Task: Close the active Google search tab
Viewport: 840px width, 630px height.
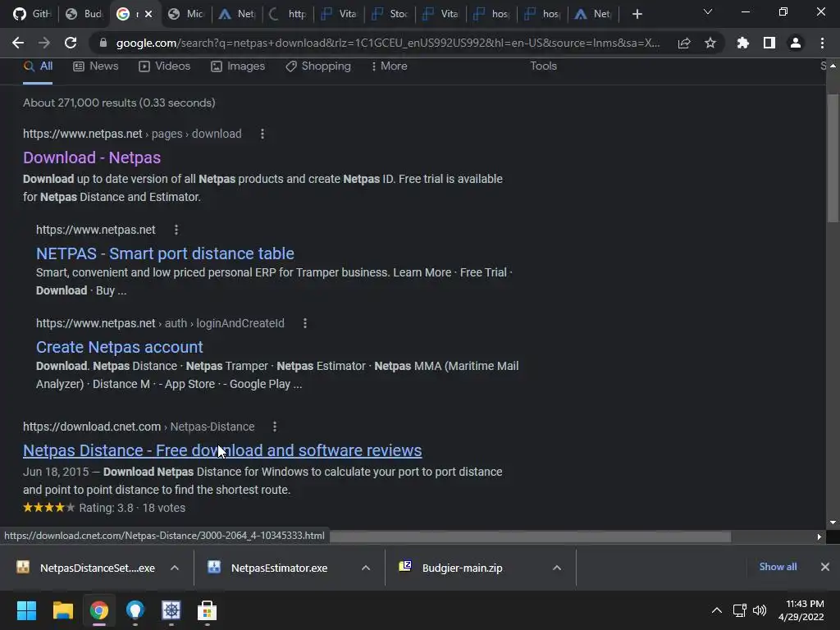Action: click(148, 14)
